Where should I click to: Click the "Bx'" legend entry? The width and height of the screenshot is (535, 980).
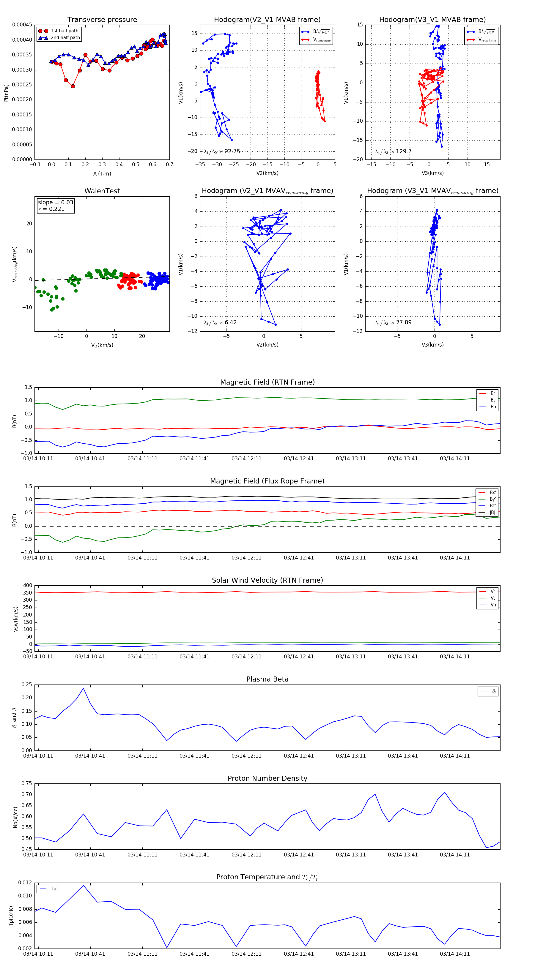click(487, 493)
